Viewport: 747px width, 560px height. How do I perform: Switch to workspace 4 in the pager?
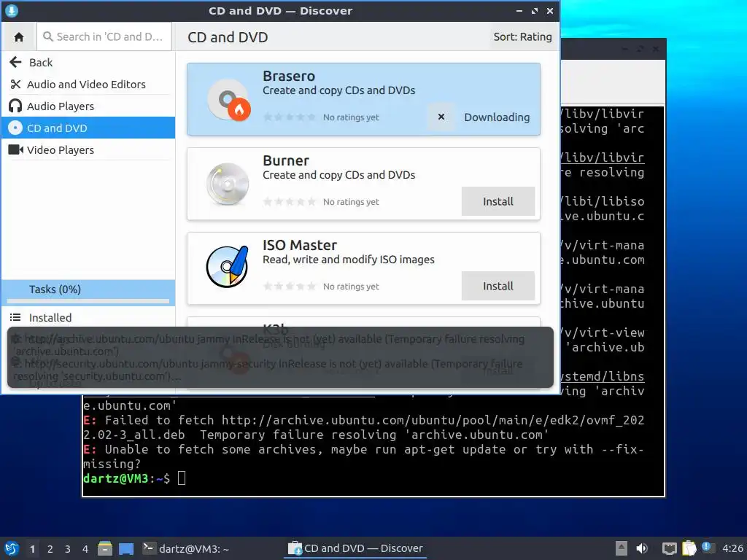click(85, 549)
